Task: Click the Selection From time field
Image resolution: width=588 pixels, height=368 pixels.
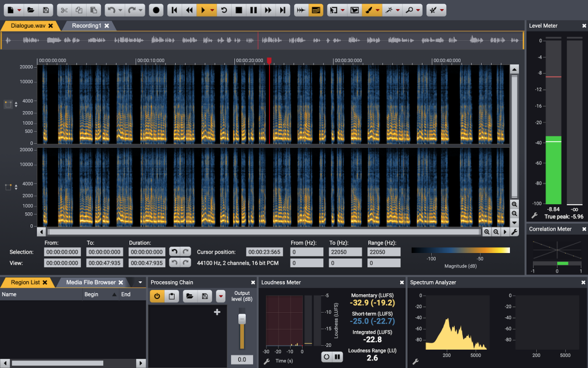Action: click(x=63, y=252)
